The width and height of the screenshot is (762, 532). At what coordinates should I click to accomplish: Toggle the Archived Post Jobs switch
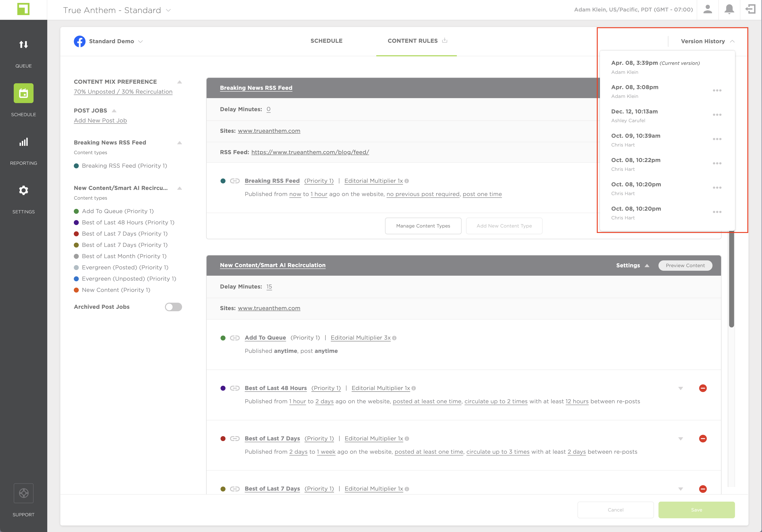click(x=173, y=307)
